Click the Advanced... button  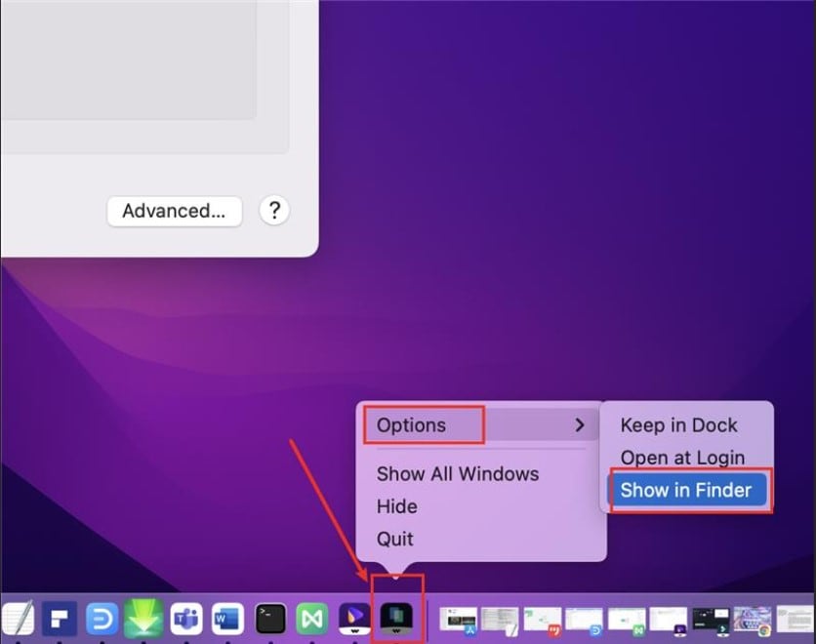pyautogui.click(x=175, y=211)
